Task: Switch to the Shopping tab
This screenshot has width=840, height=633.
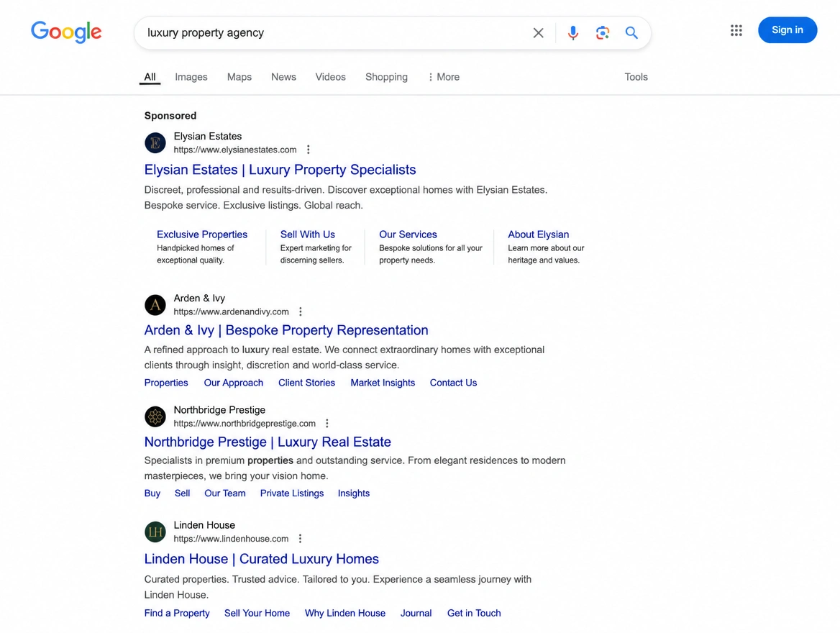Action: (386, 77)
